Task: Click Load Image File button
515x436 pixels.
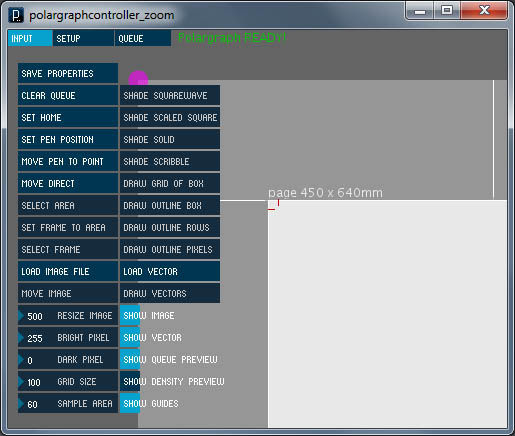Action: 68,271
